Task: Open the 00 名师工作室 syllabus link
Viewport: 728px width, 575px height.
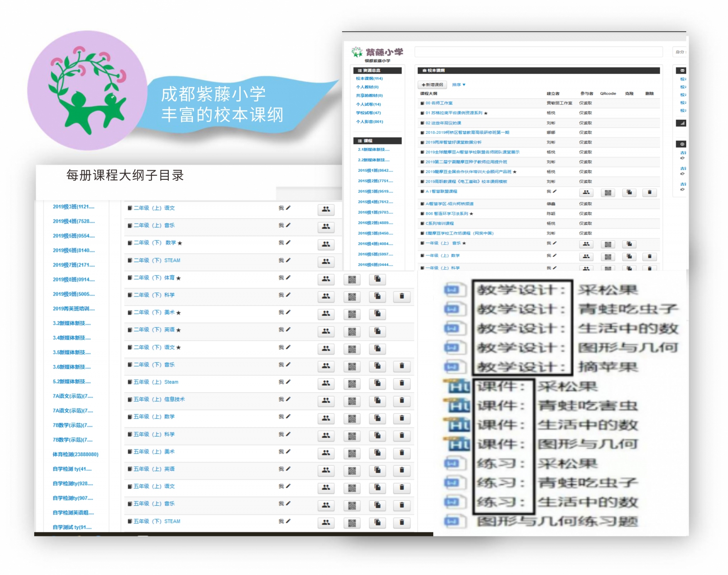Action: point(439,103)
